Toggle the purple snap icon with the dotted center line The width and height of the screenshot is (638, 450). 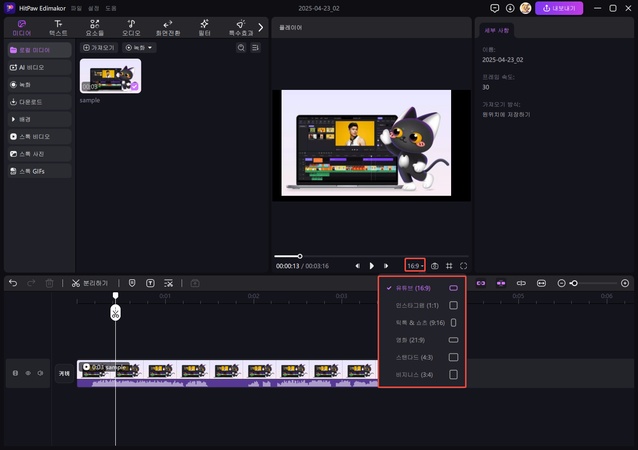[x=501, y=283]
